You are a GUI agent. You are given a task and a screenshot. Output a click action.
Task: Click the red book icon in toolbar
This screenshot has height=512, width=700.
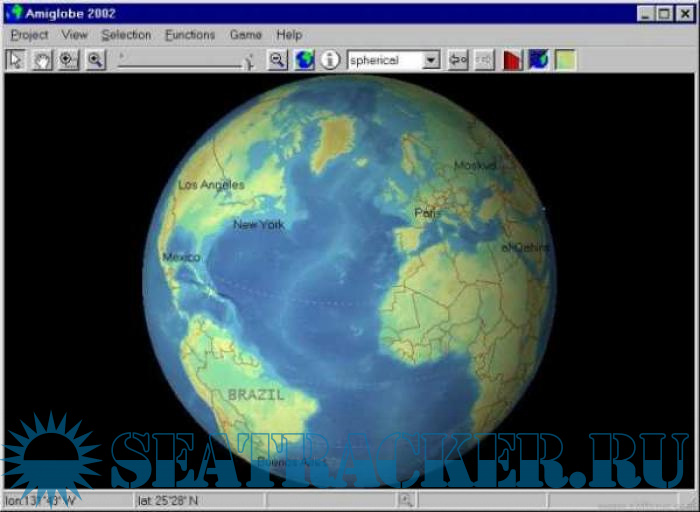[512, 60]
